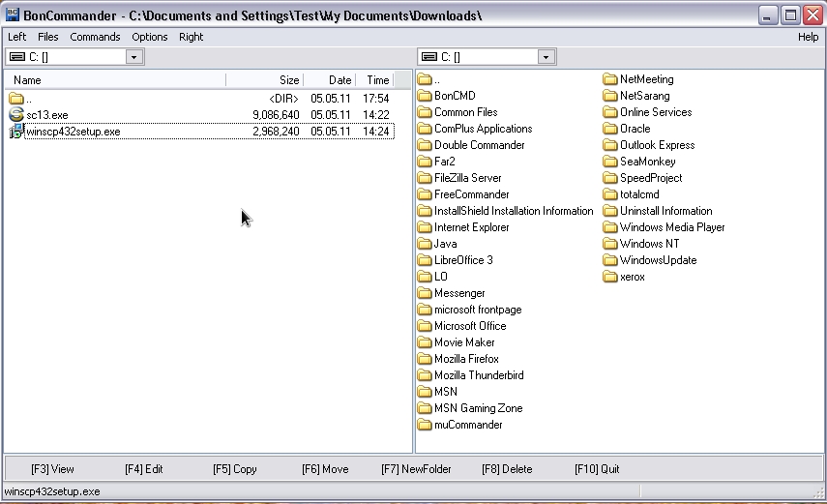This screenshot has width=827, height=504.
Task: Select the Online Services folder name
Action: click(x=656, y=112)
